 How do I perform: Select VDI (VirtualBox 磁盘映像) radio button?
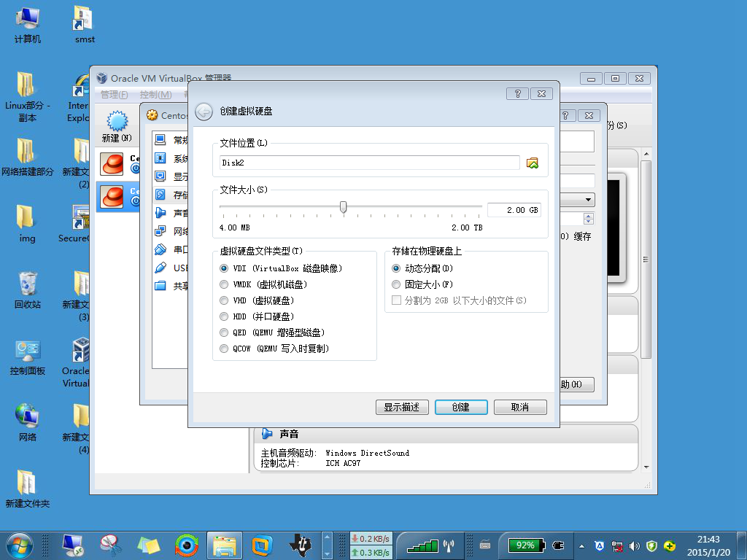coord(224,268)
